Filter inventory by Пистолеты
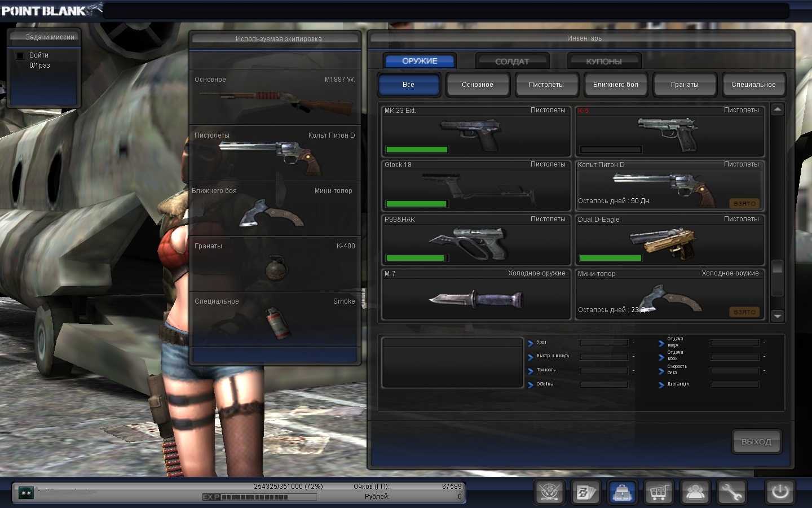Image resolution: width=812 pixels, height=508 pixels. click(x=546, y=85)
